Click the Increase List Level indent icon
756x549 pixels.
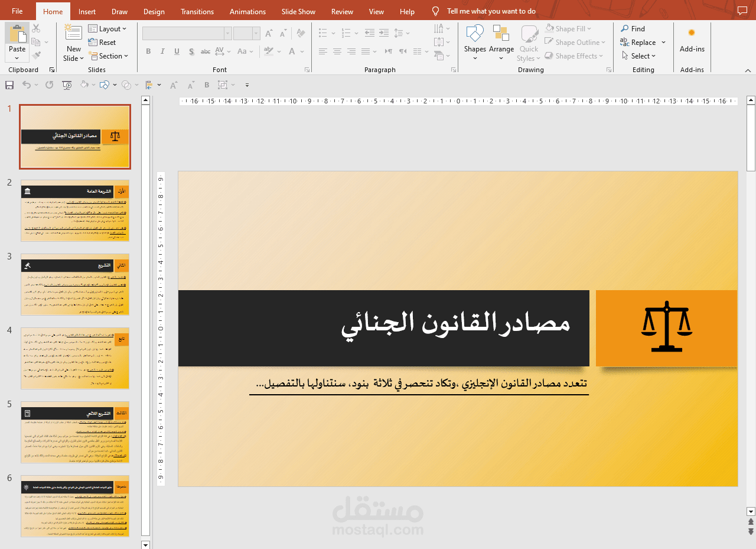pos(384,33)
